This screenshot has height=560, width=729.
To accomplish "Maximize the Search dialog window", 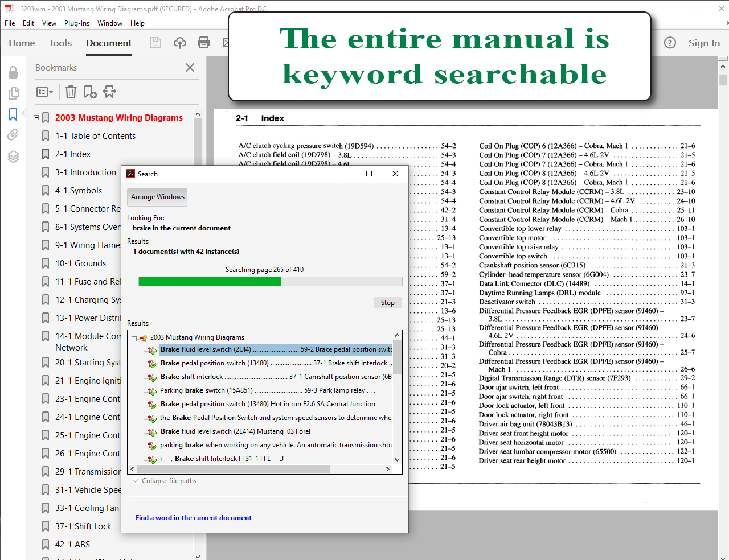I will 369,174.
